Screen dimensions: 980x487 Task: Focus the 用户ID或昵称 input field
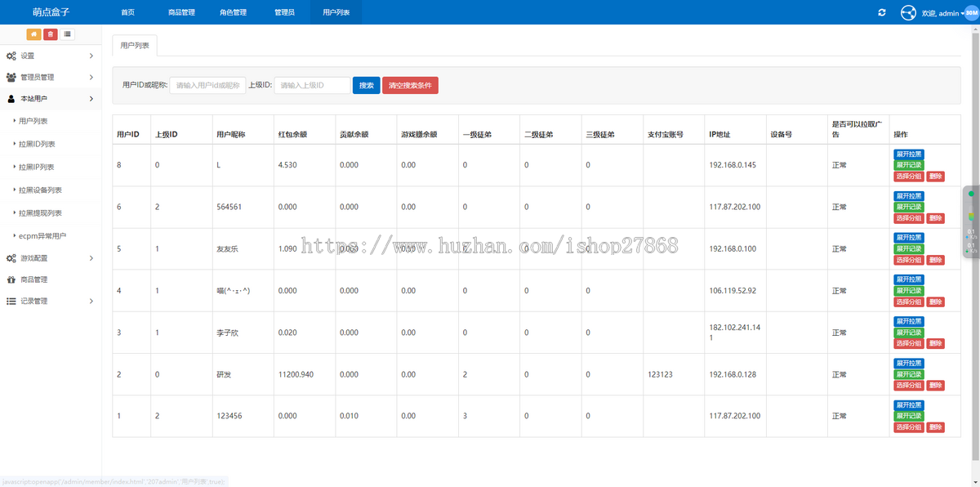(x=207, y=85)
